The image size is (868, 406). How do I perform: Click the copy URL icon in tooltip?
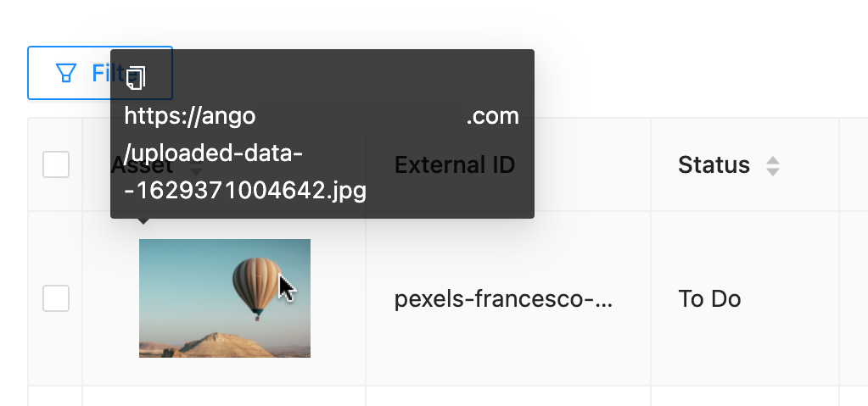tap(137, 77)
